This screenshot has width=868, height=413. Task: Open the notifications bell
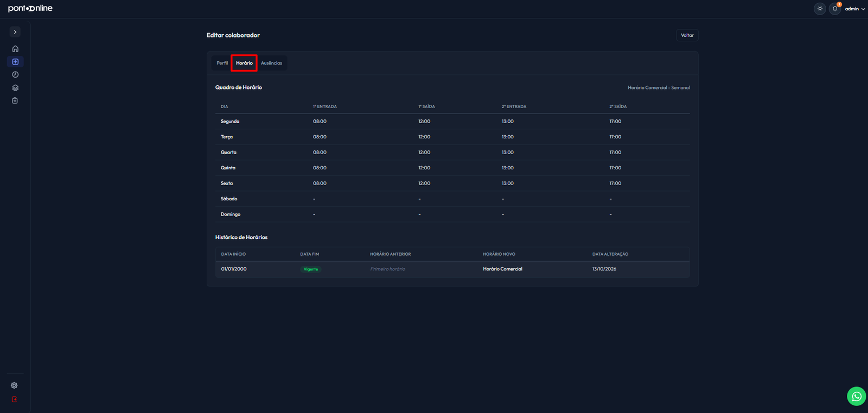pos(835,9)
